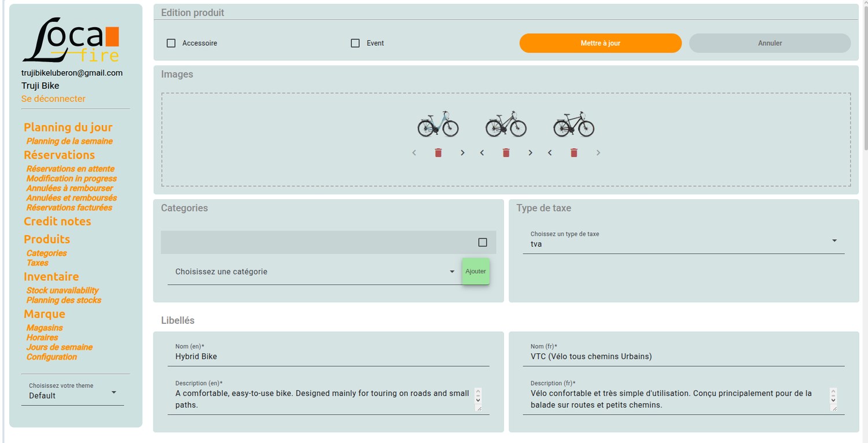This screenshot has height=443, width=868.
Task: Edit the Description (fr) textarea
Action: (679, 399)
